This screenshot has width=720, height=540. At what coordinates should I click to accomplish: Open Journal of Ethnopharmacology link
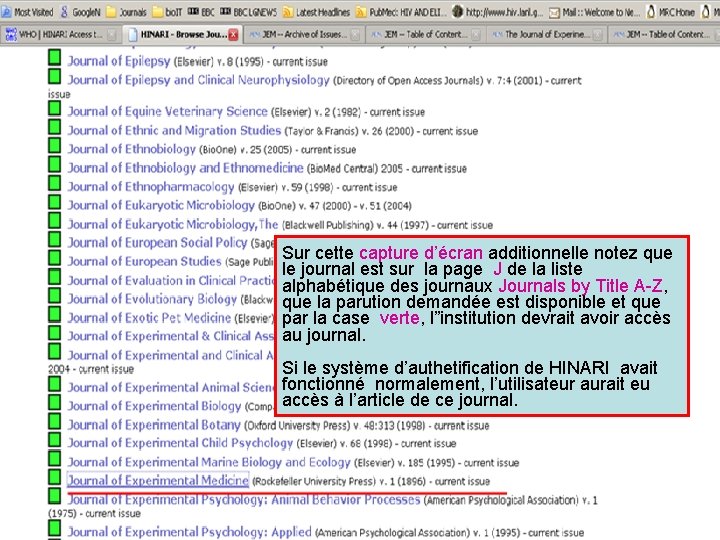pyautogui.click(x=151, y=187)
